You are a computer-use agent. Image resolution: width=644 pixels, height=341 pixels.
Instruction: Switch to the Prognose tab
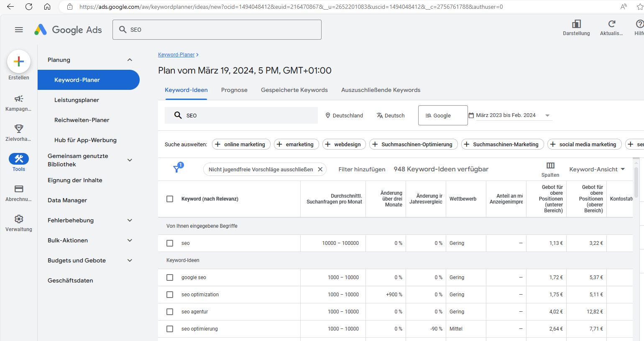[234, 90]
